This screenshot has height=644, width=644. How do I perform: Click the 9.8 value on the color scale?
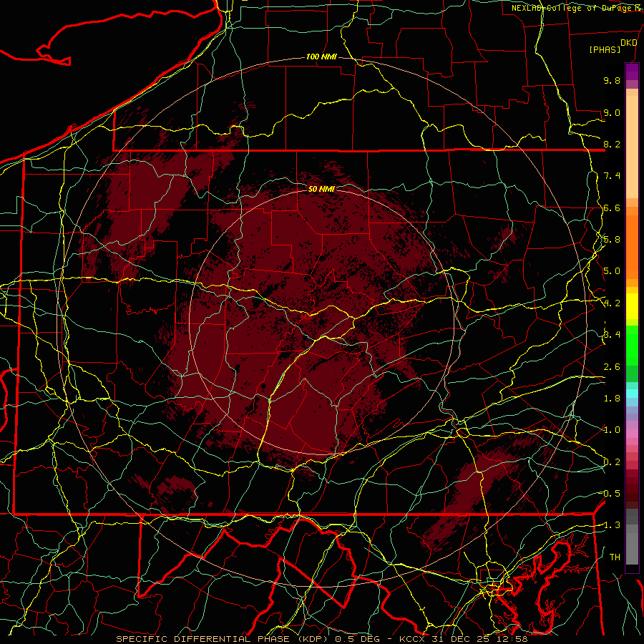pyautogui.click(x=612, y=80)
